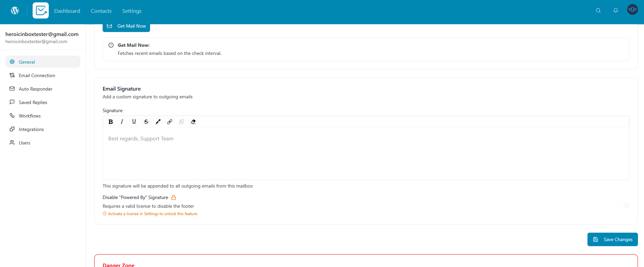644x267 pixels.
Task: Apply strikethrough in signature toolbar
Action: (146, 122)
